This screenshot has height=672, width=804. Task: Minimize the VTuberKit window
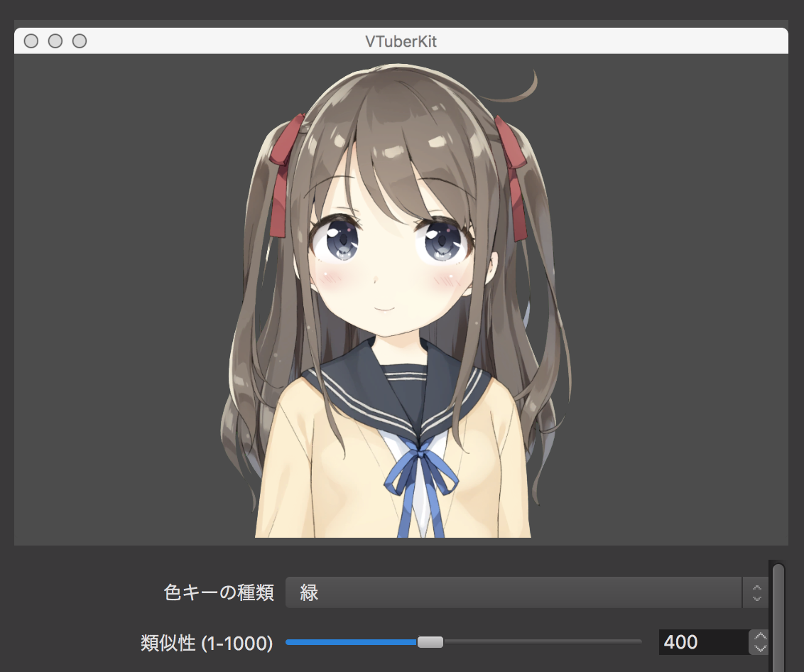tap(55, 41)
